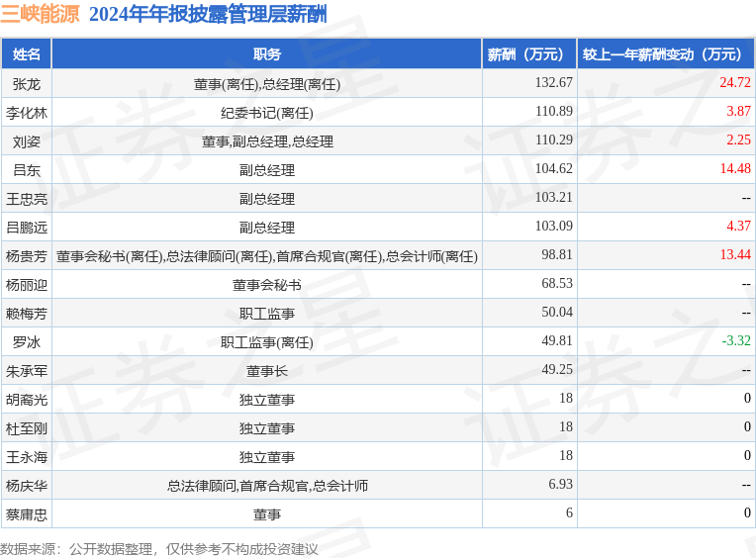
Task: Click the position 董事长
Action: pos(266,371)
